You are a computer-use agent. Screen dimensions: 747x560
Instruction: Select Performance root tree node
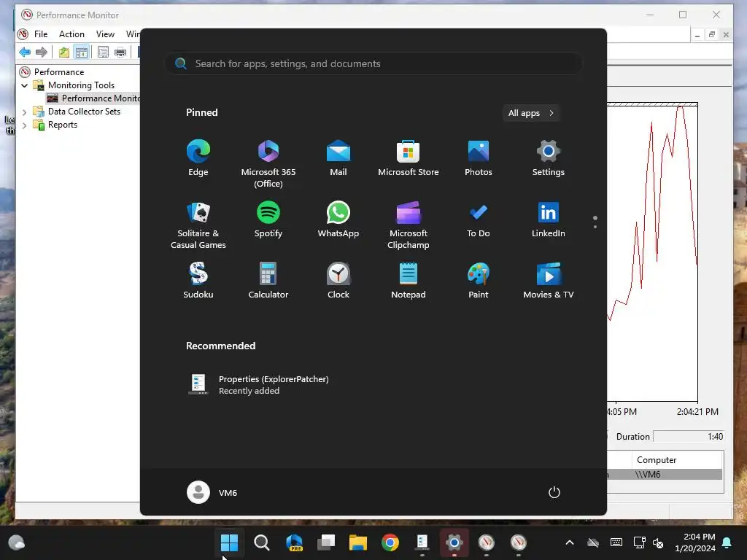pos(59,72)
